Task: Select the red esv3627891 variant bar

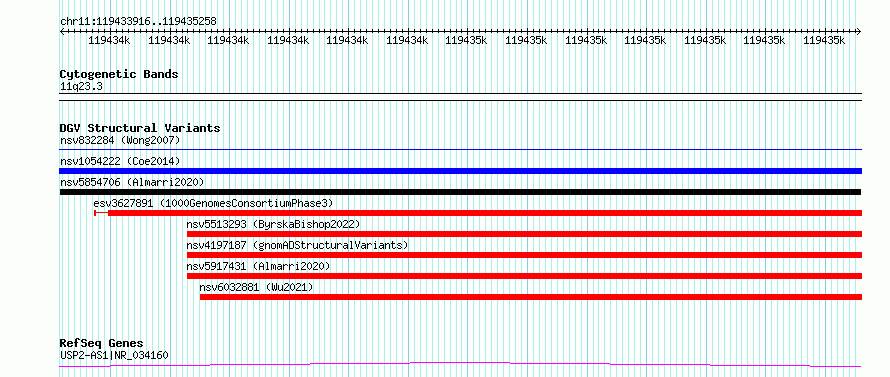Action: click(x=478, y=213)
